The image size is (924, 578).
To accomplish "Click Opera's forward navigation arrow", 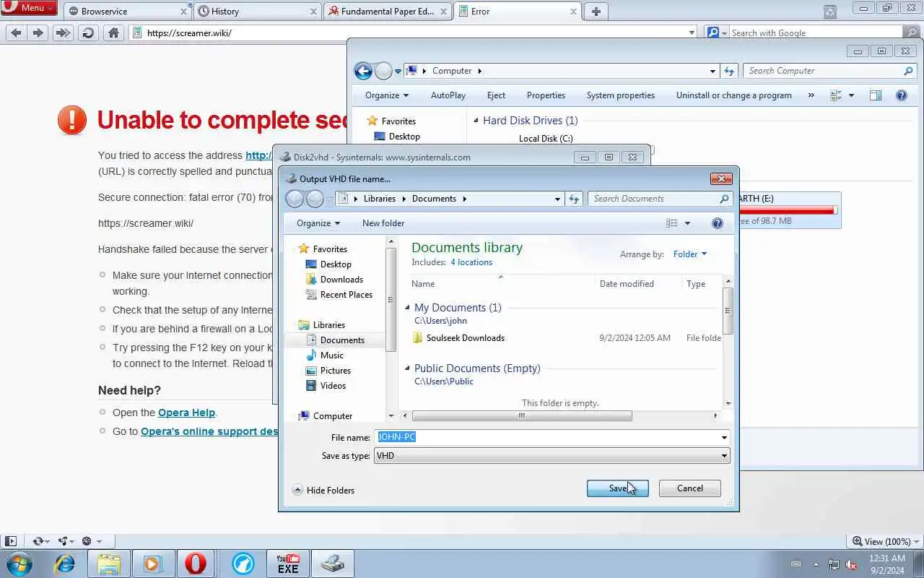I will coord(38,33).
